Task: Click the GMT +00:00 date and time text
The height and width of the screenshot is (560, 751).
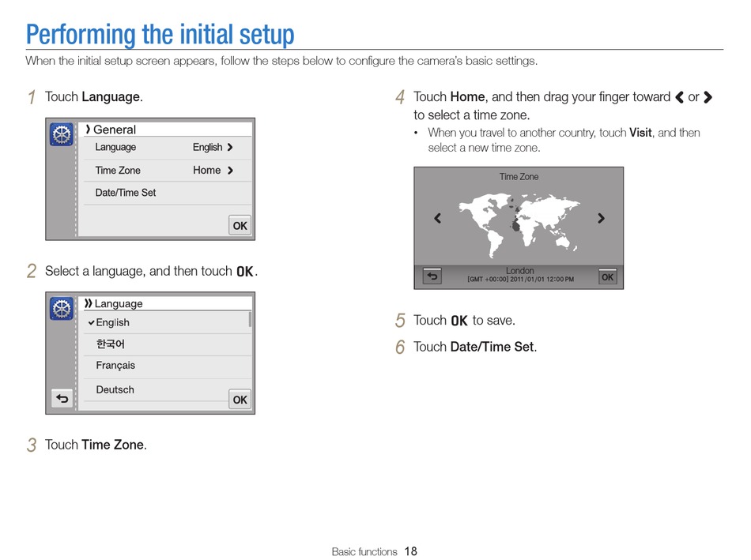Action: pyautogui.click(x=521, y=279)
